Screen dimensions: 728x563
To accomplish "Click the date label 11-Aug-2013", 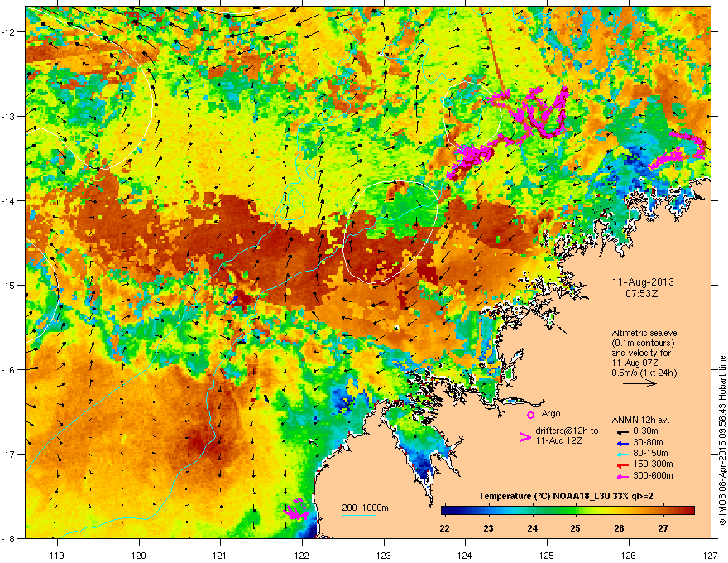I will (643, 282).
